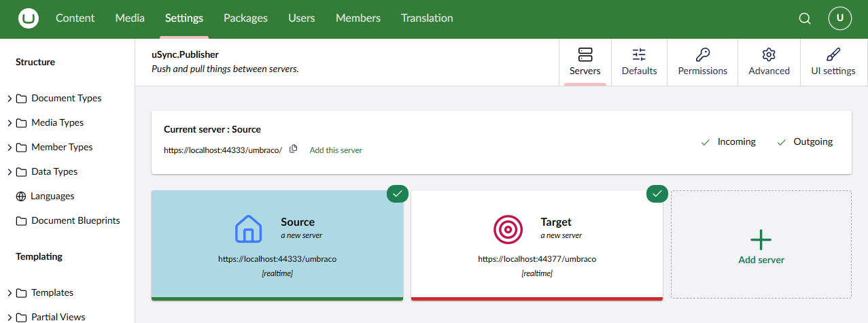Screen dimensions: 868x323
Task: Click the Servers tab icon
Action: pyautogui.click(x=585, y=54)
